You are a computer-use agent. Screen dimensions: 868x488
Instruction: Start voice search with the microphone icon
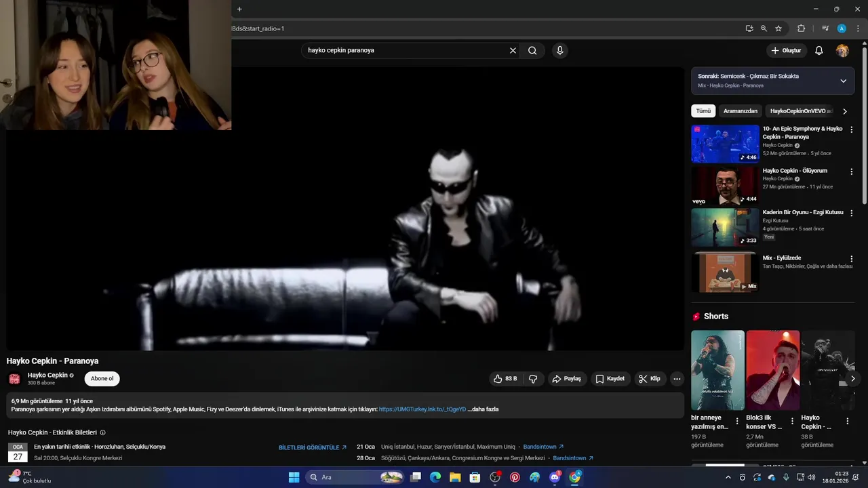point(559,50)
